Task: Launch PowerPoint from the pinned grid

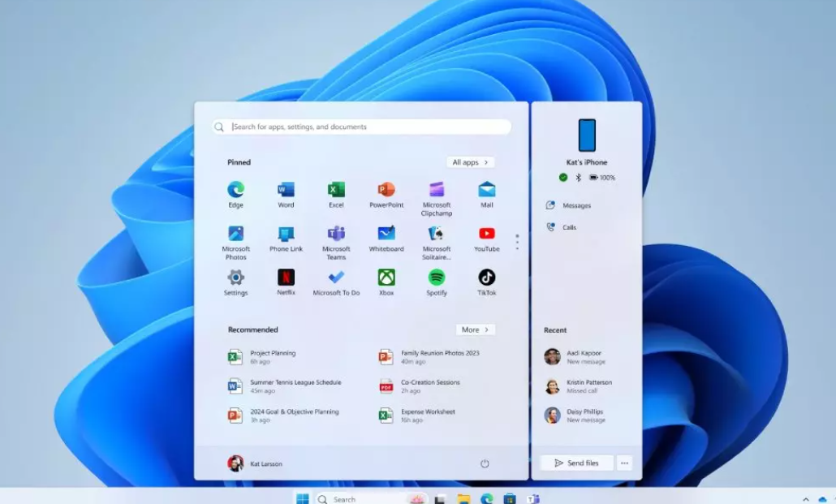Action: [386, 190]
